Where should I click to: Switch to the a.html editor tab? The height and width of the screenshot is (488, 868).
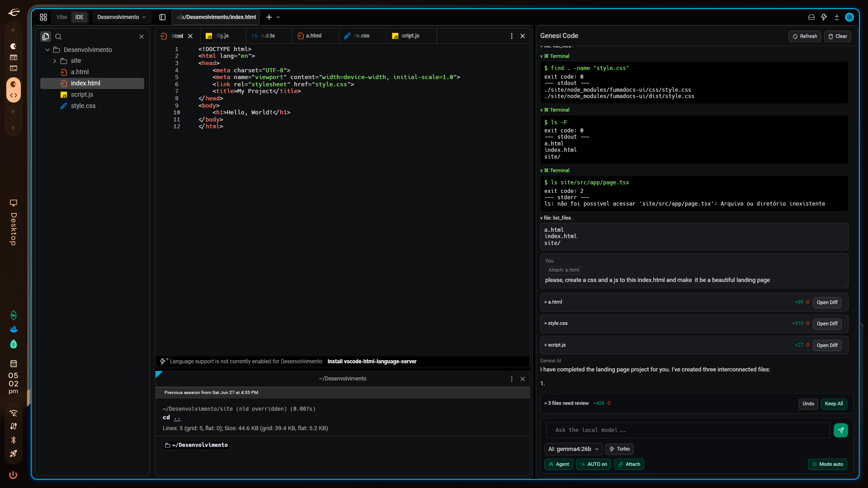pos(316,36)
